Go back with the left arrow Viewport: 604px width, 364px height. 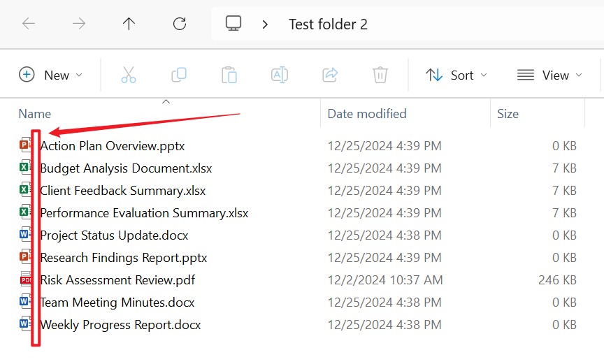[x=29, y=24]
